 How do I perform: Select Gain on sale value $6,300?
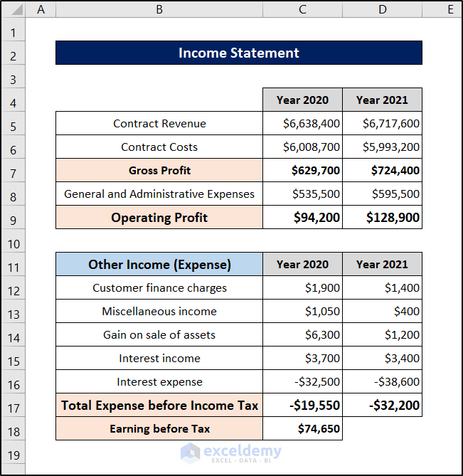(x=302, y=335)
